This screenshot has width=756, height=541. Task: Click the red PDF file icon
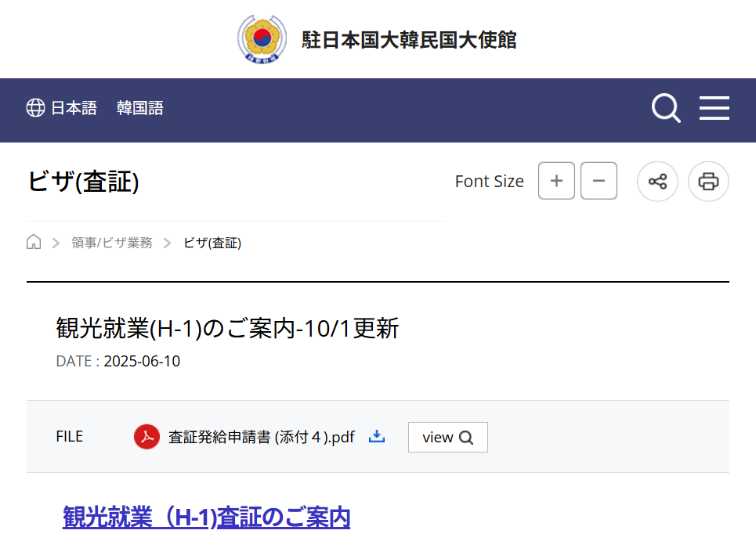[x=146, y=437]
